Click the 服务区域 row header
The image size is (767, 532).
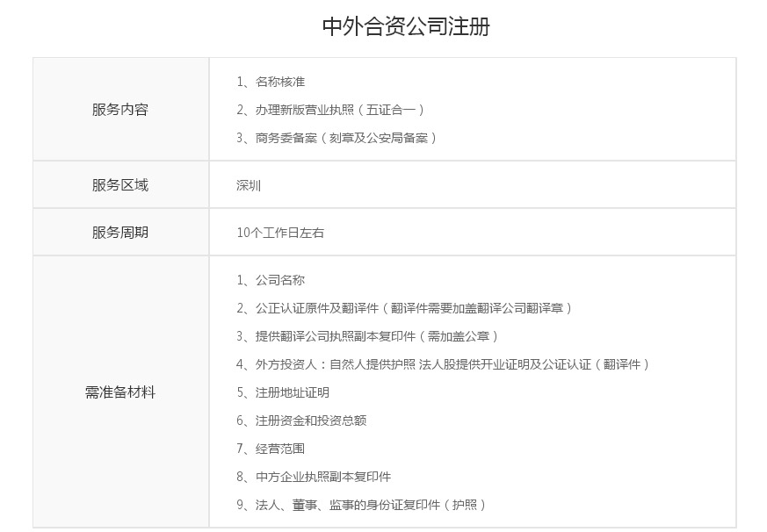click(x=120, y=185)
